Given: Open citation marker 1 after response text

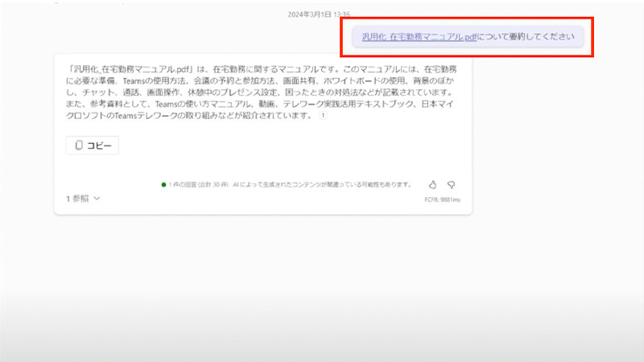Looking at the screenshot, I should pyautogui.click(x=323, y=116).
